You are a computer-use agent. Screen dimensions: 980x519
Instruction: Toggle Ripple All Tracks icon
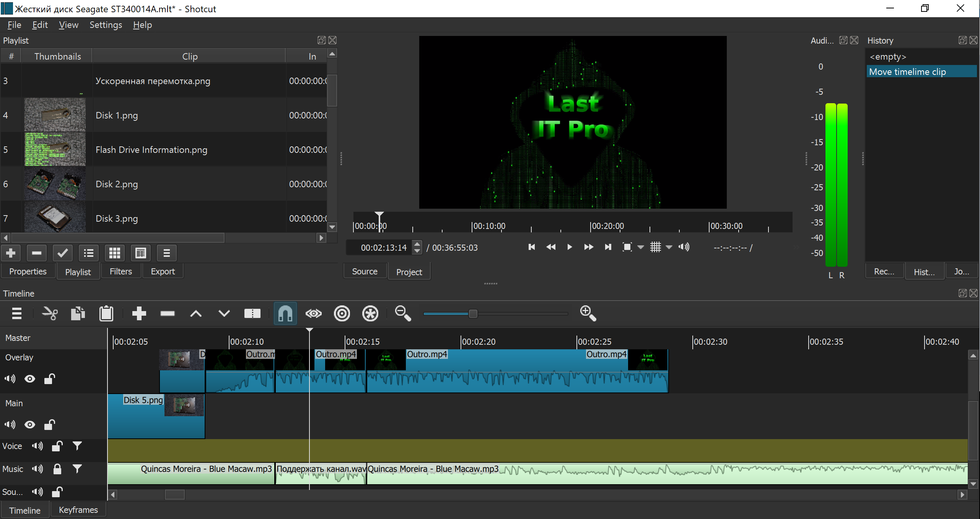[x=370, y=314]
